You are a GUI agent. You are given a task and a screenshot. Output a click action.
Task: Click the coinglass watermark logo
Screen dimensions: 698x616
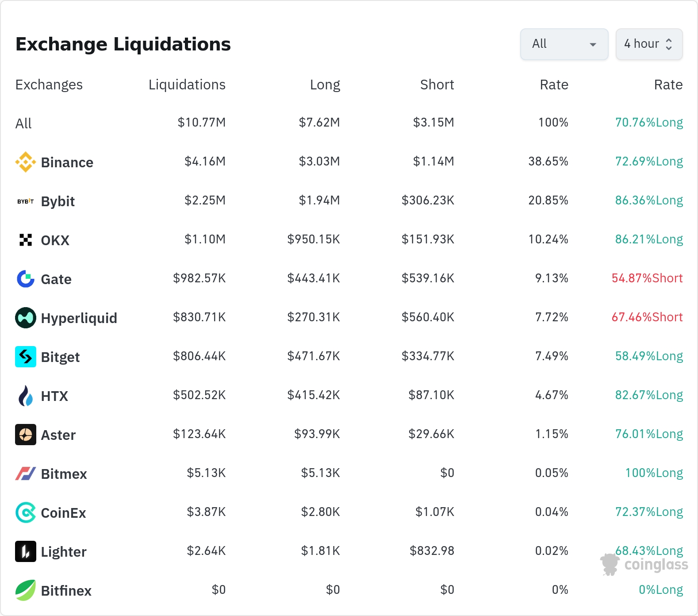pyautogui.click(x=644, y=565)
